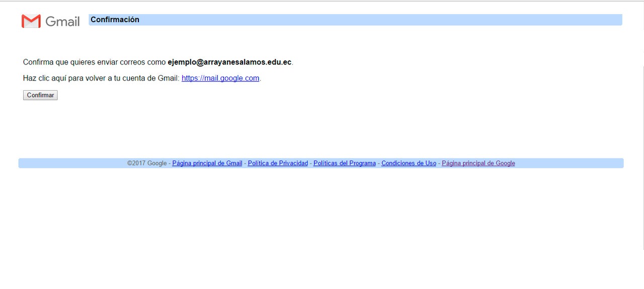
Task: Open Políticas del Programa footer link
Action: (x=345, y=163)
